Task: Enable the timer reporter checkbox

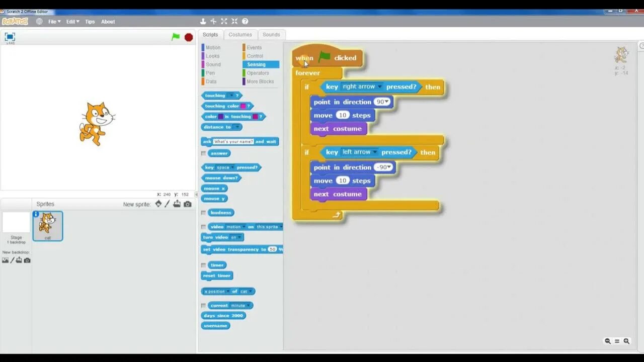Action: point(203,265)
